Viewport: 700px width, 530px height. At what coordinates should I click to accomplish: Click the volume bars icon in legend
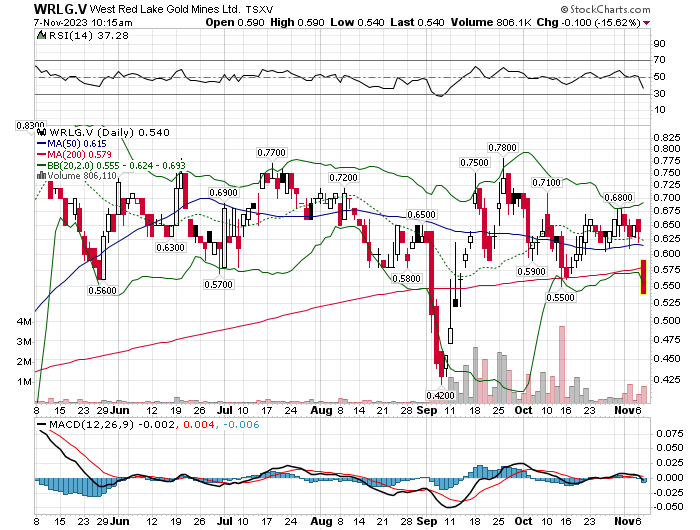pos(42,175)
